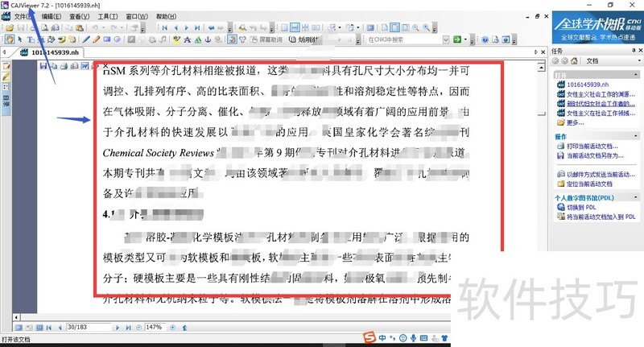Select the ellipse shape tool

(117, 39)
